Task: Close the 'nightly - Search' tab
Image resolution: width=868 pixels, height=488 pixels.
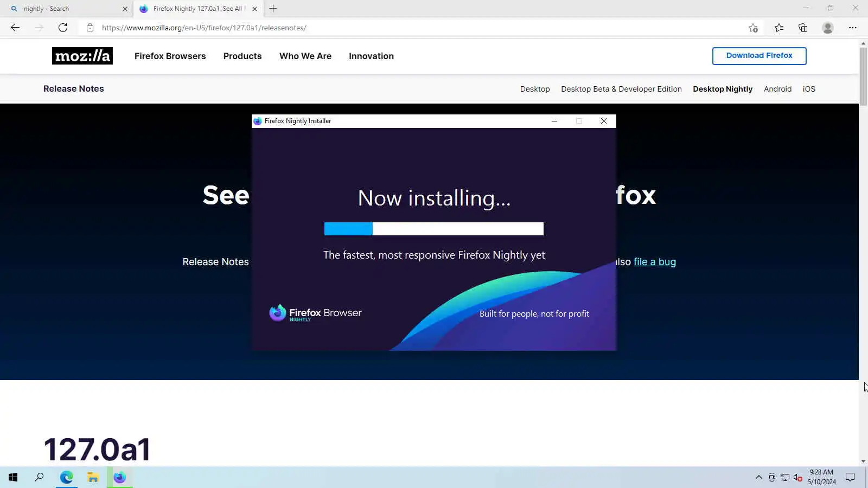Action: (125, 9)
